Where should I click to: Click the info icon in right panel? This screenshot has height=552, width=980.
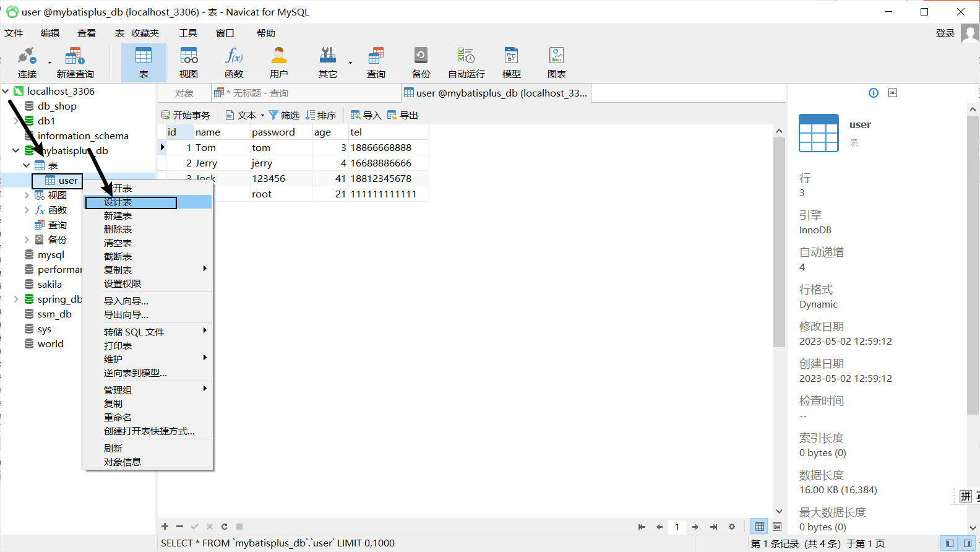coord(874,93)
